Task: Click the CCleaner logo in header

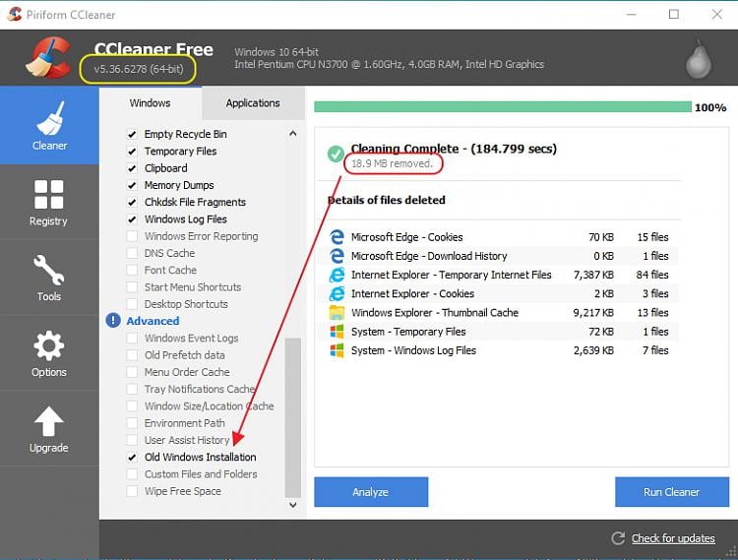Action: 48,57
